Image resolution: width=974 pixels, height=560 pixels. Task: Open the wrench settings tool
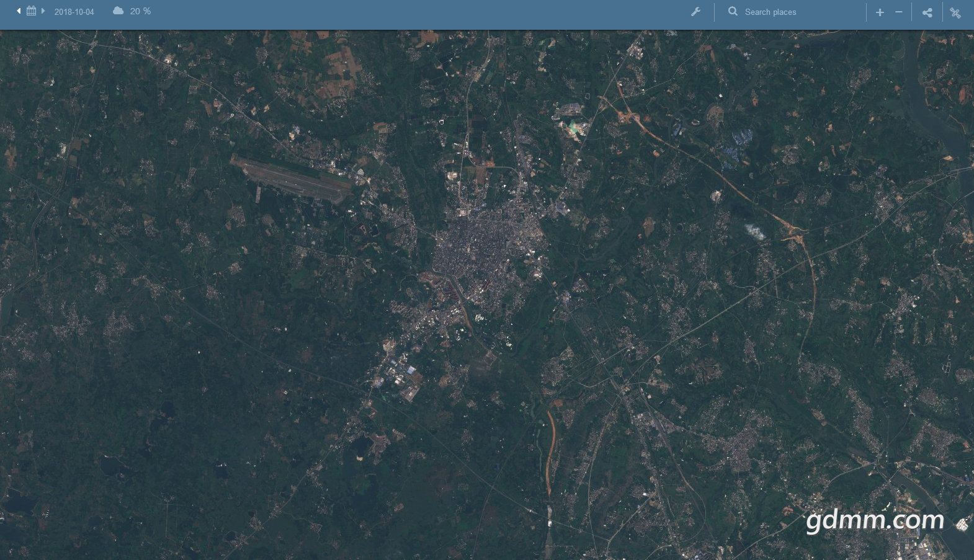point(695,12)
